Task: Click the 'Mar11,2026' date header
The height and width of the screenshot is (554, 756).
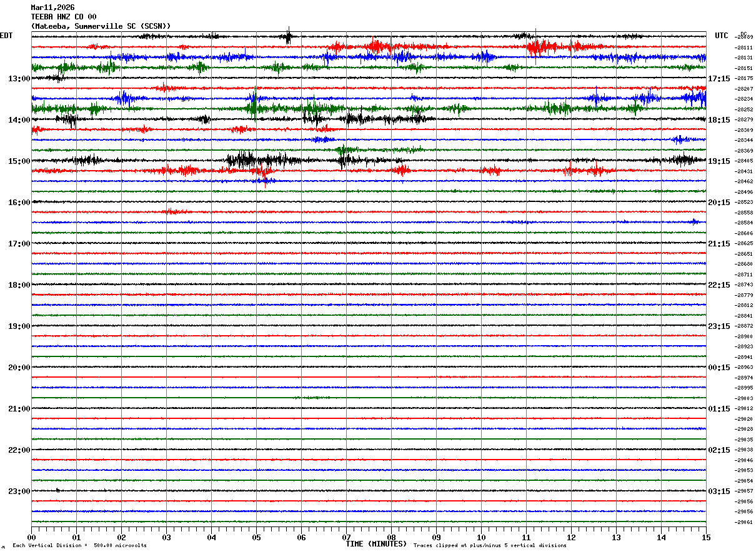Action: point(52,8)
